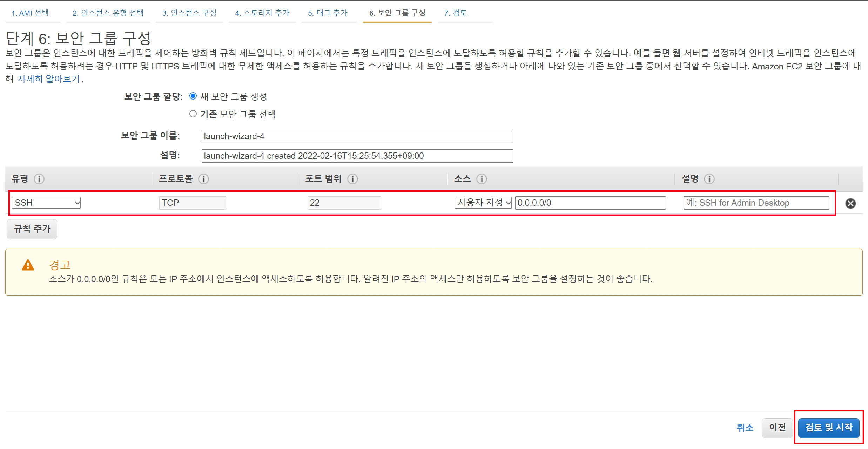Click the 이전 button
Viewport: 868px width, 449px height.
coord(777,428)
